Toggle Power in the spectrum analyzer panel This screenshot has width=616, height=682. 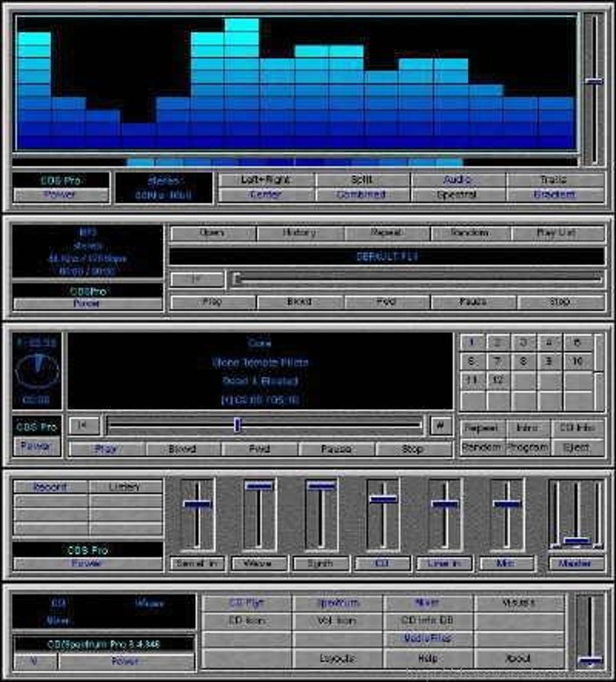click(x=60, y=195)
